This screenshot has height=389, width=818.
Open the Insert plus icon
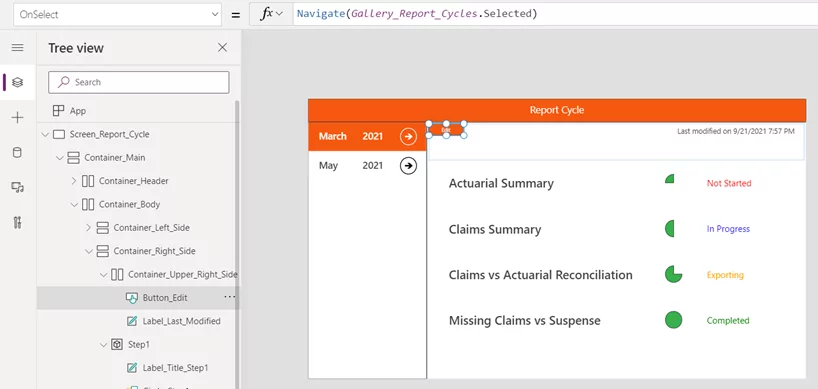pos(17,118)
